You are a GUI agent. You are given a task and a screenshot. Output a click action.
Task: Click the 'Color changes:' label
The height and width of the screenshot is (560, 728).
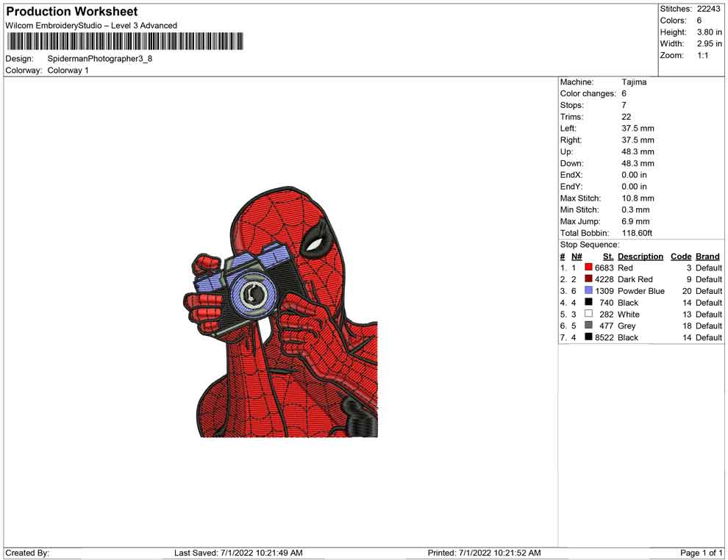pyautogui.click(x=588, y=93)
